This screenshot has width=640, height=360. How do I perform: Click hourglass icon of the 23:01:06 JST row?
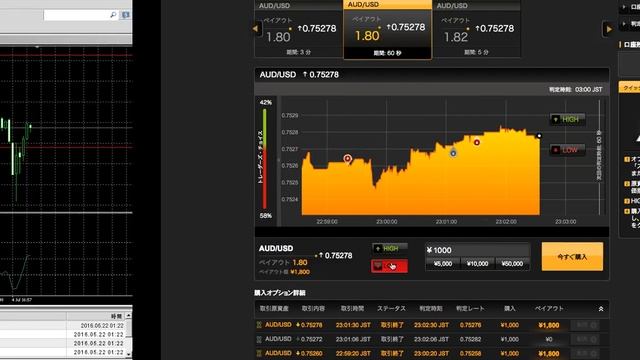click(259, 339)
